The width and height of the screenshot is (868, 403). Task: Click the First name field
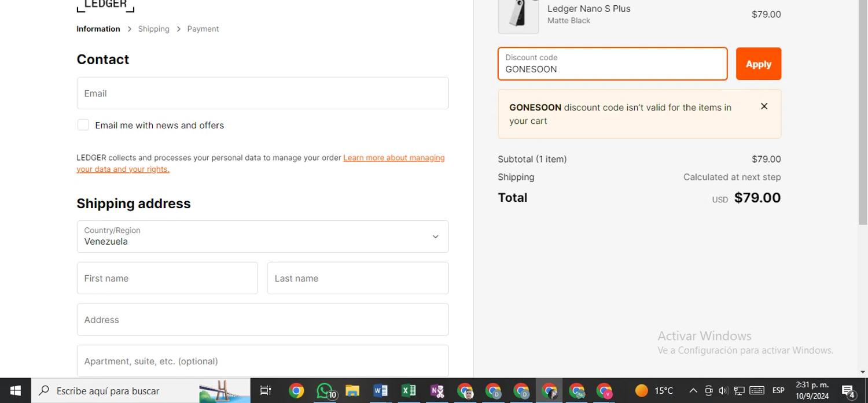(x=167, y=278)
